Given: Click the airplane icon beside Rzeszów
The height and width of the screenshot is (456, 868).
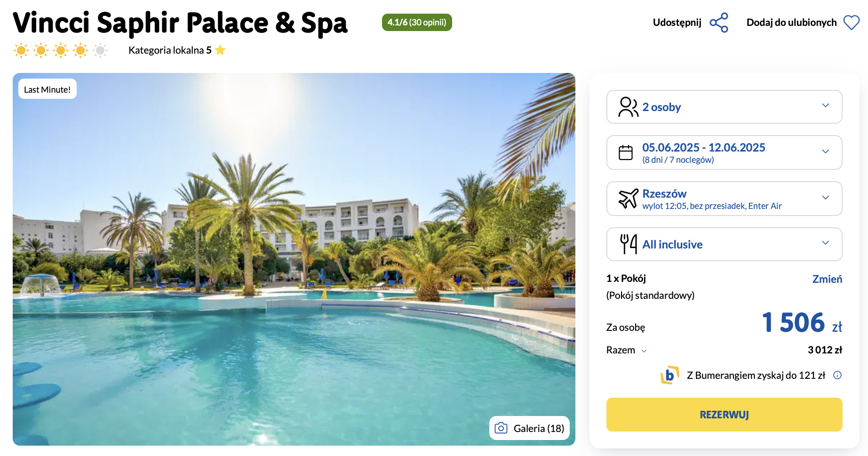Looking at the screenshot, I should pos(628,199).
